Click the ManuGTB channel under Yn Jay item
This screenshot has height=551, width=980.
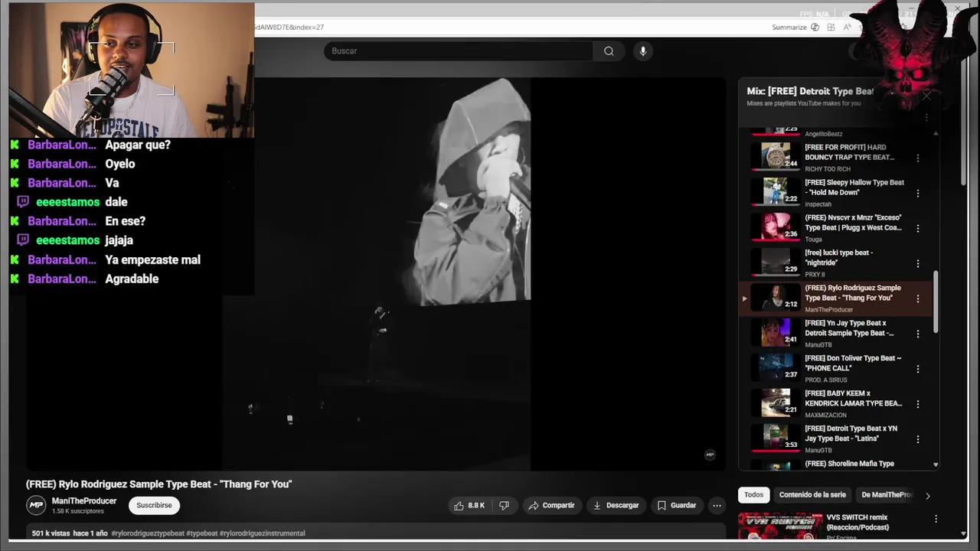tap(818, 345)
